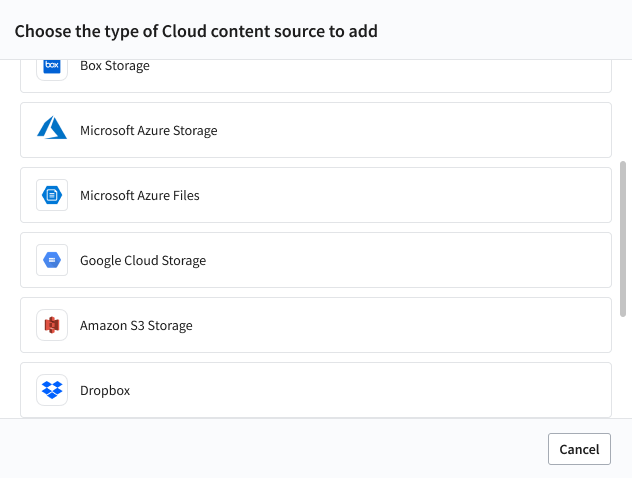The height and width of the screenshot is (478, 632).
Task: Select the Dropbox text label
Action: tap(105, 390)
